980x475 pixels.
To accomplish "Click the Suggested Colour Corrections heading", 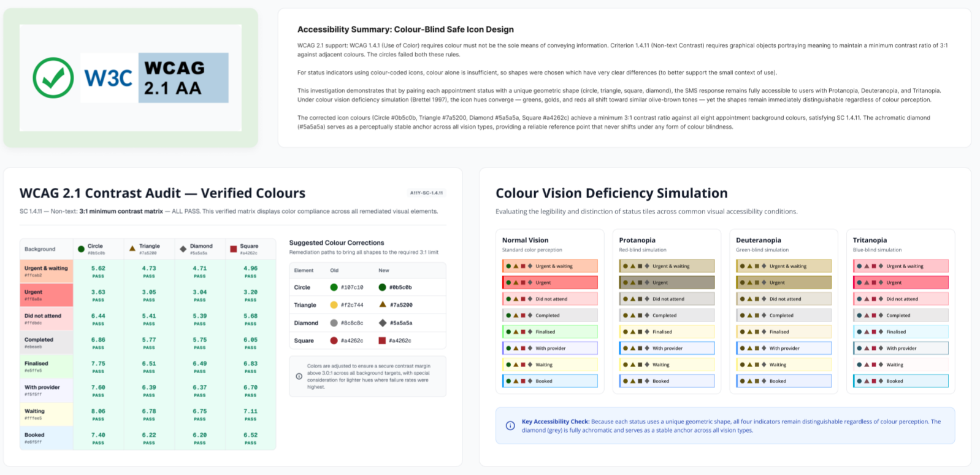I will 337,242.
